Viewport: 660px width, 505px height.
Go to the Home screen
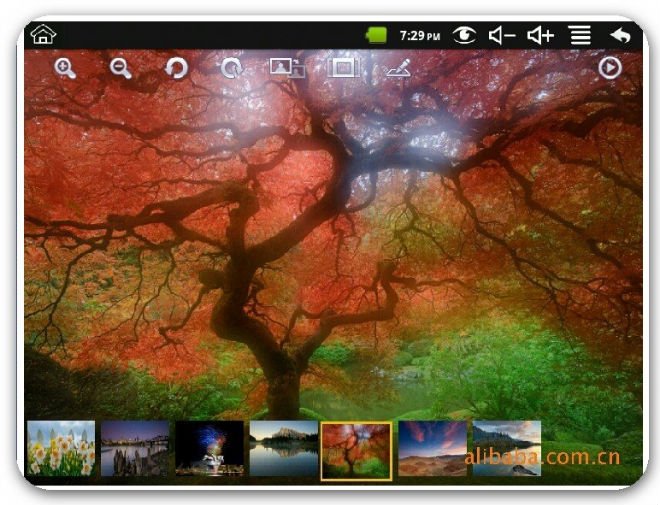(43, 35)
